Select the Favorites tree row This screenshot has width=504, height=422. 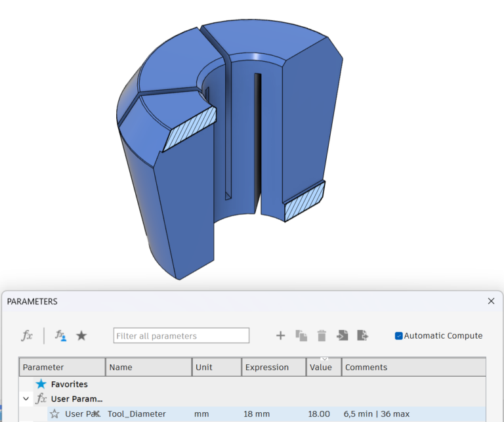pyautogui.click(x=69, y=384)
